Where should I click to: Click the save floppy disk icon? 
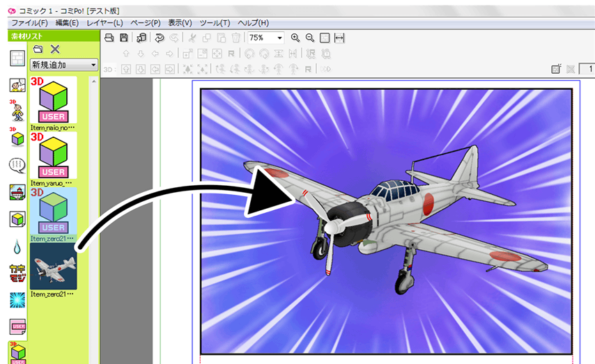pyautogui.click(x=124, y=38)
